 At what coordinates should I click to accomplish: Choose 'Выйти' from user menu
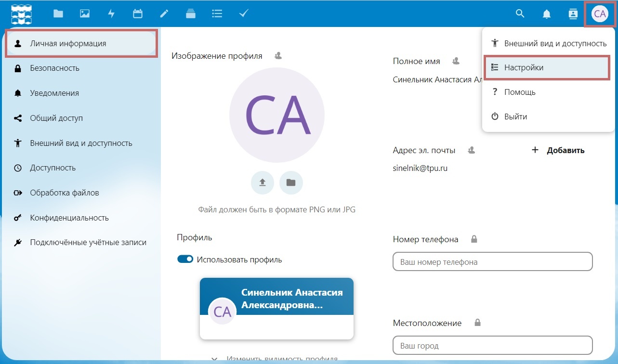547,117
